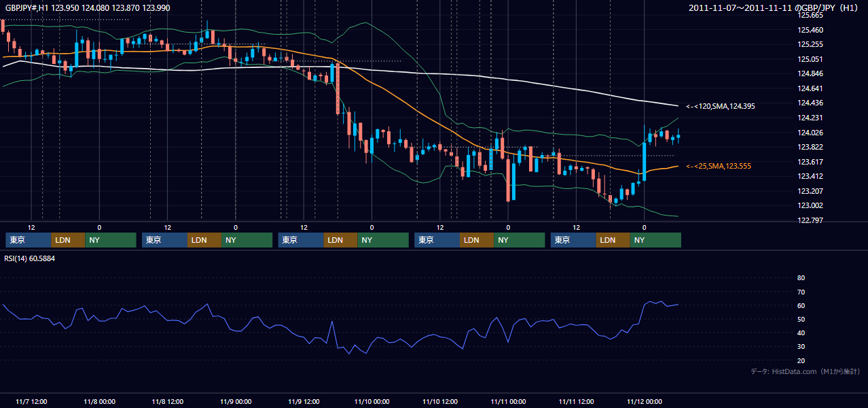The width and height of the screenshot is (868, 408).
Task: Click RSI axis level 60
Action: (x=801, y=305)
